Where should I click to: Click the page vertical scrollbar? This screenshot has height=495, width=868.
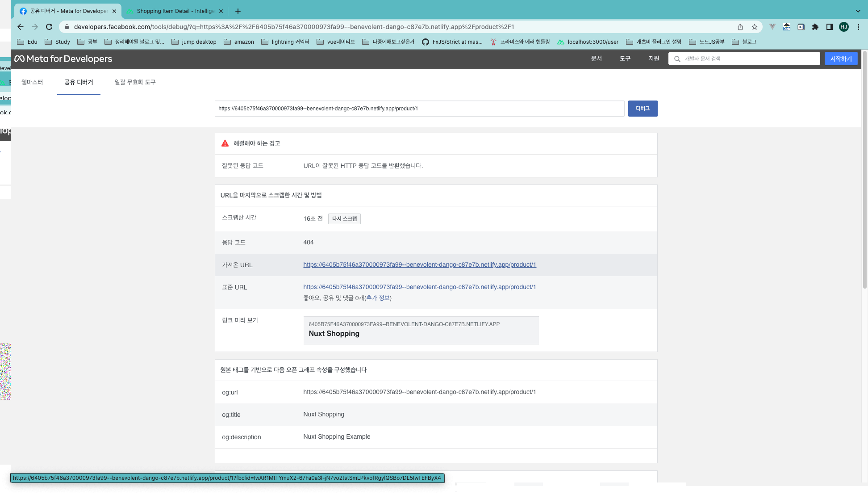coord(864,170)
